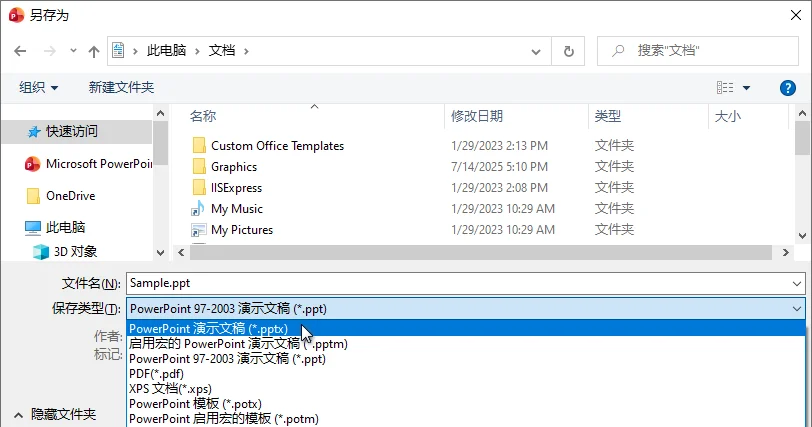Select 此电脑 in navigation tree
812x427 pixels.
coord(65,227)
